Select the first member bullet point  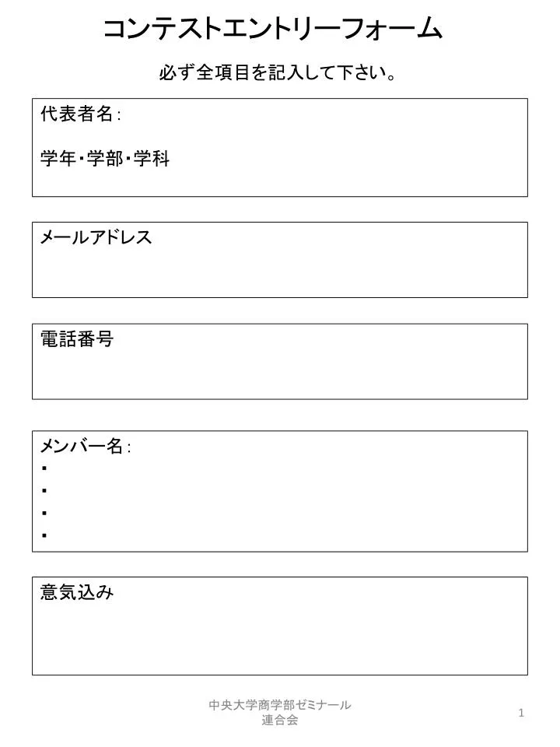[44, 468]
